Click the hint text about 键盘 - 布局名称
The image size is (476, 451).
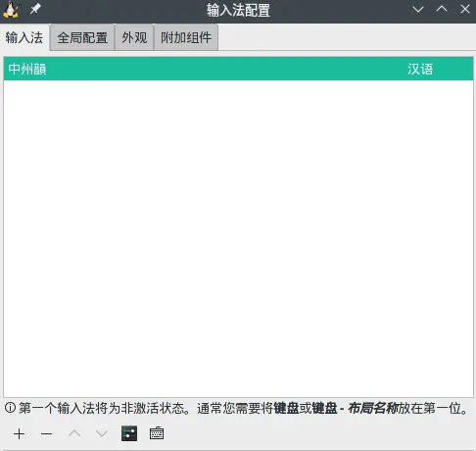[244, 408]
